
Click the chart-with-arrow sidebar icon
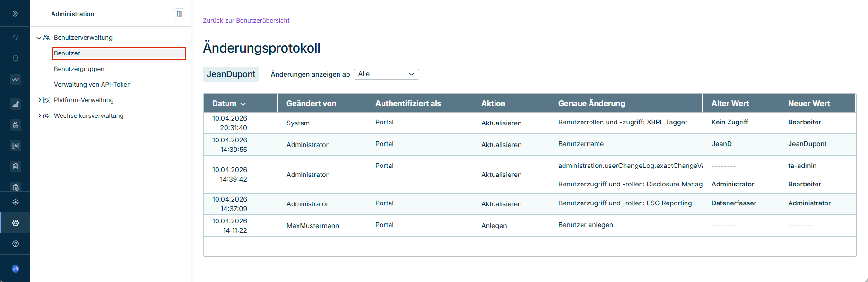tap(16, 104)
